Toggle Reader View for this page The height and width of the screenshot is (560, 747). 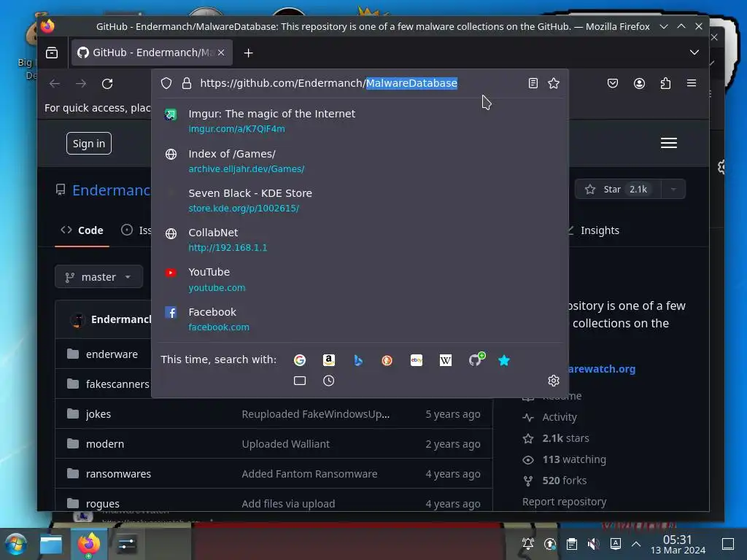[533, 83]
